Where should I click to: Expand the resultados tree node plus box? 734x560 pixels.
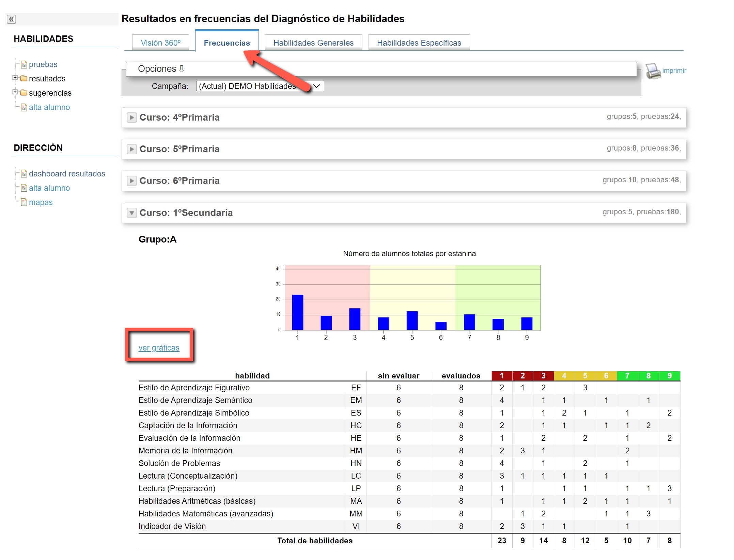point(15,78)
